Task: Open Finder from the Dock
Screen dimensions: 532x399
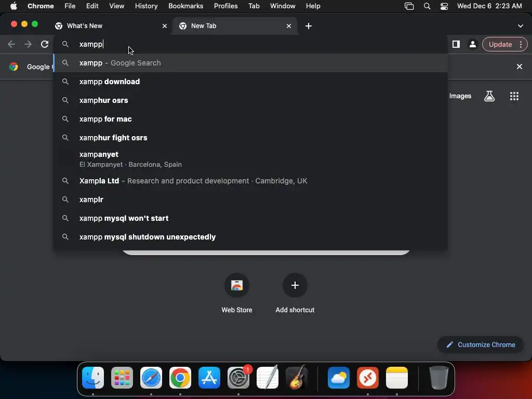Action: [x=93, y=378]
